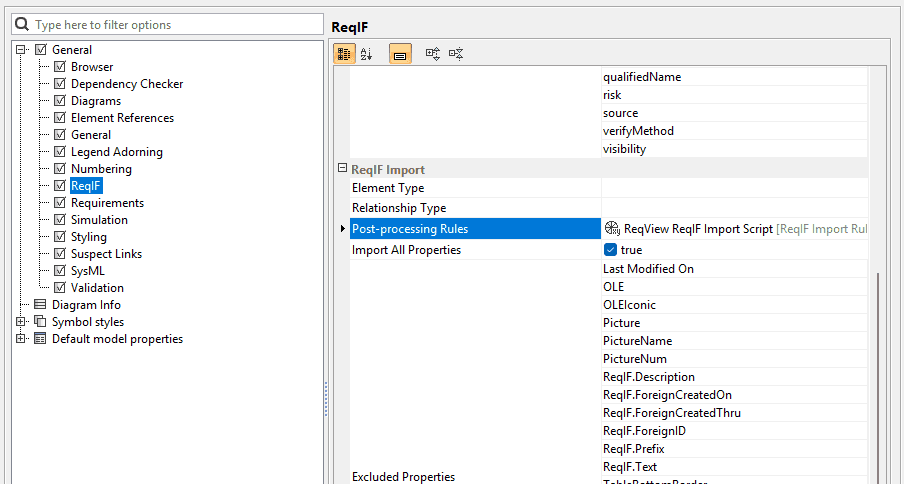
Task: Click the ReqIF.ForeignCreatedOn entry
Action: click(734, 395)
